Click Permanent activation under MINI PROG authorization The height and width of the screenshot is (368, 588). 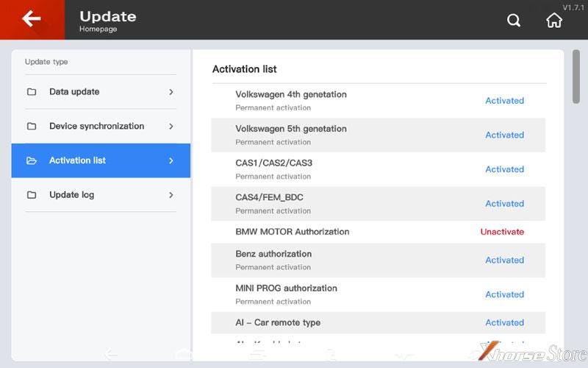tap(273, 302)
